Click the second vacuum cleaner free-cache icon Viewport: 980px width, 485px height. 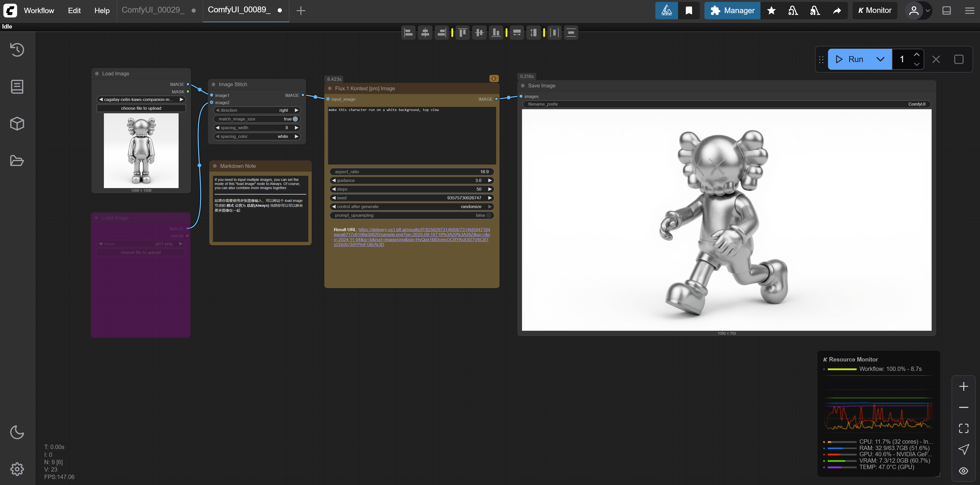[815, 11]
